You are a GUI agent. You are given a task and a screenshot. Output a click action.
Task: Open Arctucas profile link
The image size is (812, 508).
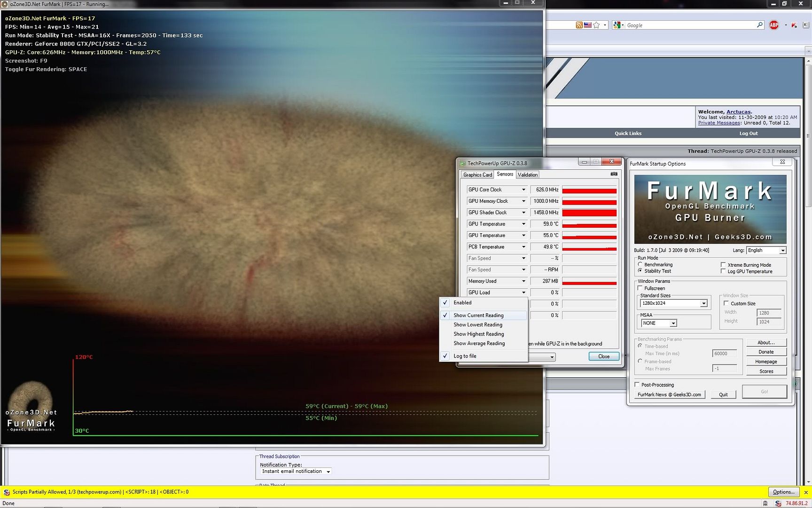point(738,112)
